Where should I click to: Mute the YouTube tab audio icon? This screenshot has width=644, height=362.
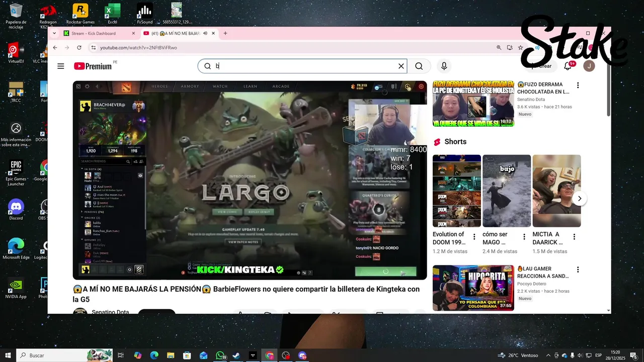tap(206, 33)
